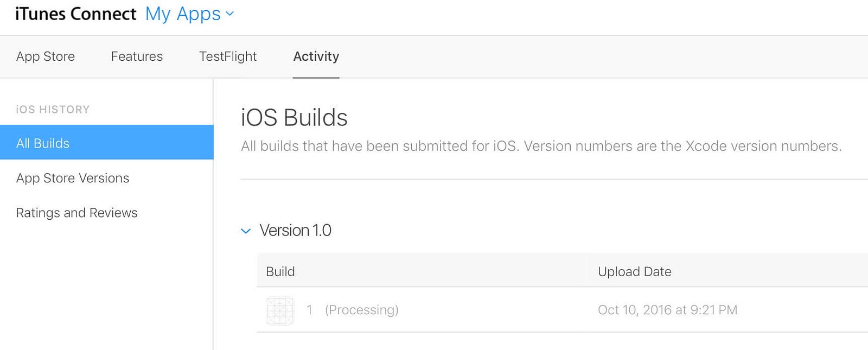Select build number 1 in the table
The width and height of the screenshot is (868, 350).
coord(309,310)
